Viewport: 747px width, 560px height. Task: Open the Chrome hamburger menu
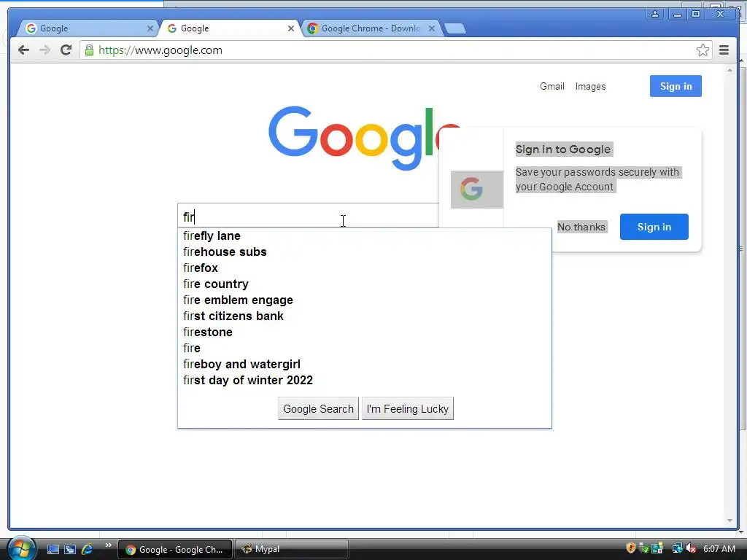724,50
